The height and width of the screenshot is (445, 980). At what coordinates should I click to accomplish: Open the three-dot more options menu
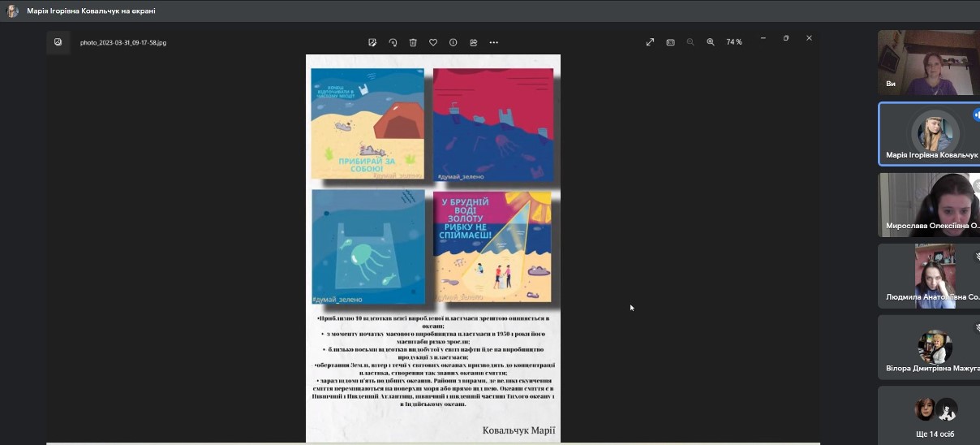tap(494, 42)
